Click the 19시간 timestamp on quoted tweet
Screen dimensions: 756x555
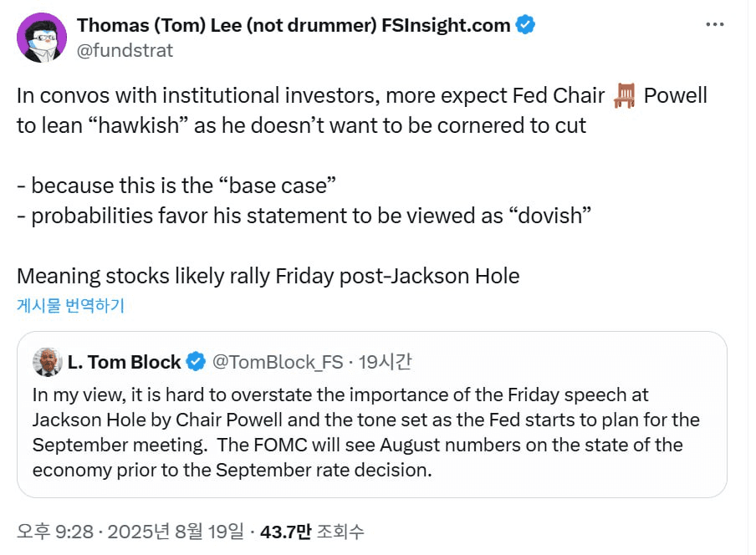pyautogui.click(x=386, y=362)
